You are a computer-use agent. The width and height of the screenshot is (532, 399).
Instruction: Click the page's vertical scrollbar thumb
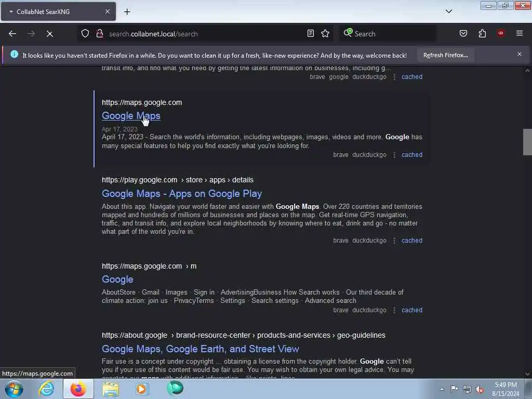click(527, 142)
